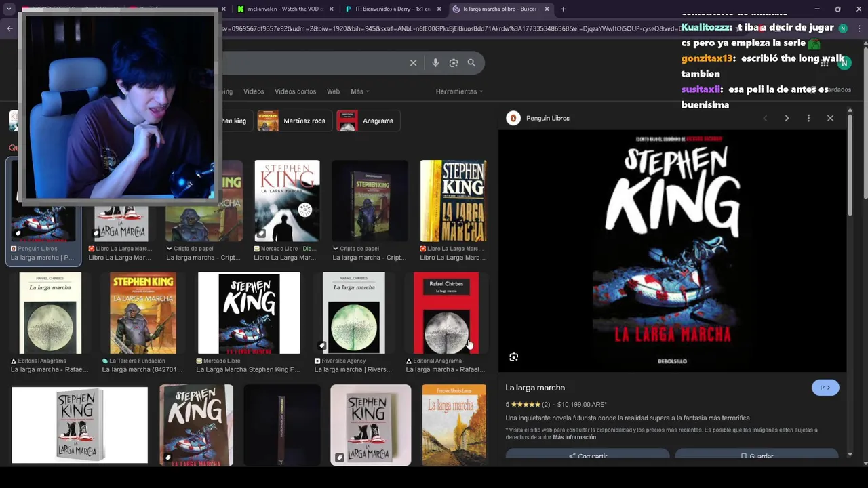
Task: Click Kualitozzz username in chat overlay
Action: click(707, 28)
